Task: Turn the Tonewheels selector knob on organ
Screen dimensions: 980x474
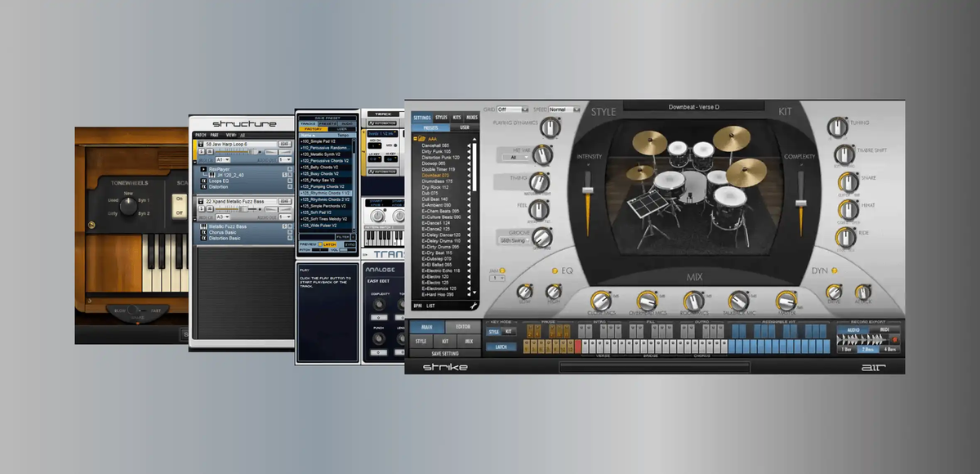Action: click(x=128, y=206)
